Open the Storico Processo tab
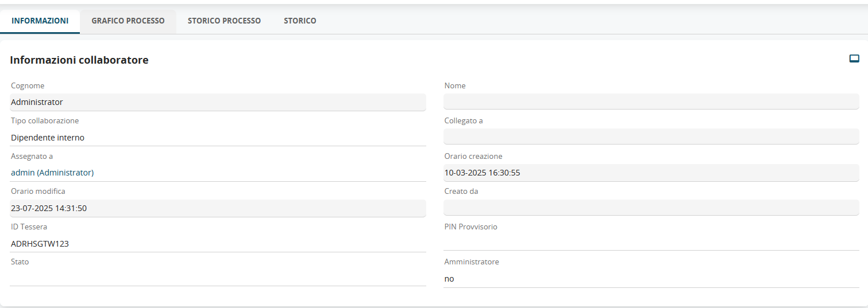Screen dimensions: 868x308 pyautogui.click(x=224, y=21)
